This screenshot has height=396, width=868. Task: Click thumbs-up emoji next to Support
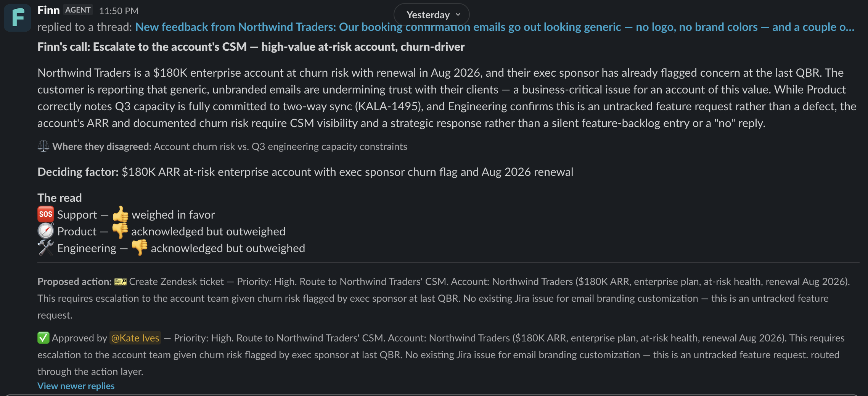[121, 214]
